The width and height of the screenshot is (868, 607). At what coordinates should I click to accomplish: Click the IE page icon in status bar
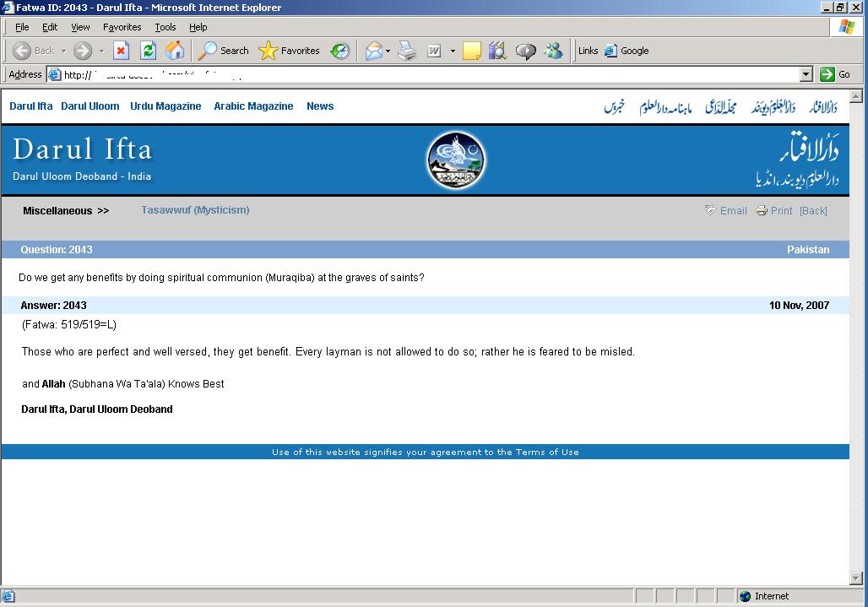8,596
